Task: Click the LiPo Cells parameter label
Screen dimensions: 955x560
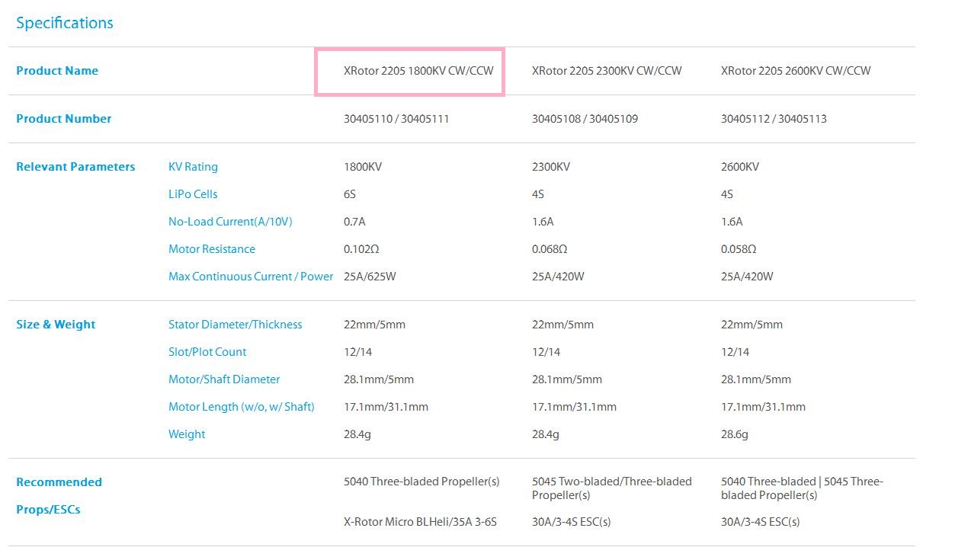Action: point(193,194)
